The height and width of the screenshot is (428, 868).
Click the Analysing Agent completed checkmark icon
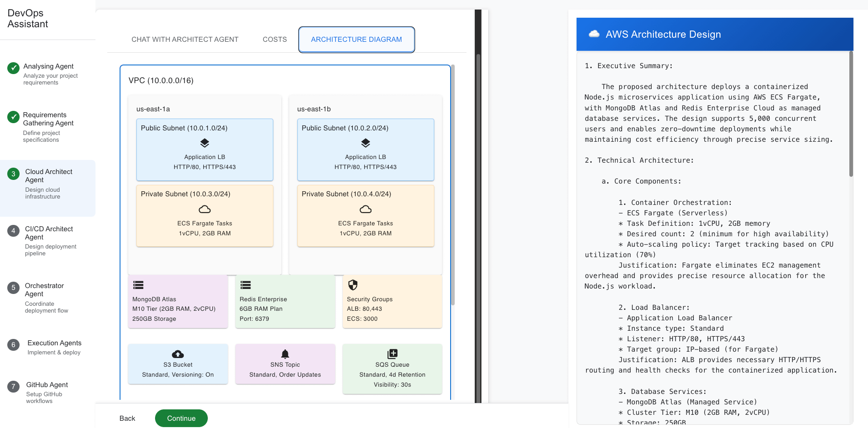pyautogui.click(x=13, y=68)
